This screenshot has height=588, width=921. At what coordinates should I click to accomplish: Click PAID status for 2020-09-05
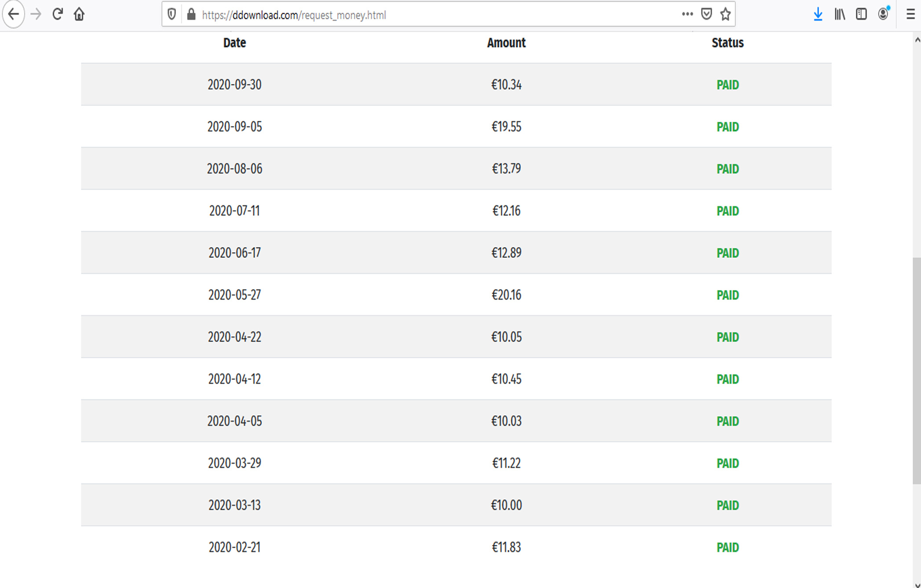coord(727,127)
